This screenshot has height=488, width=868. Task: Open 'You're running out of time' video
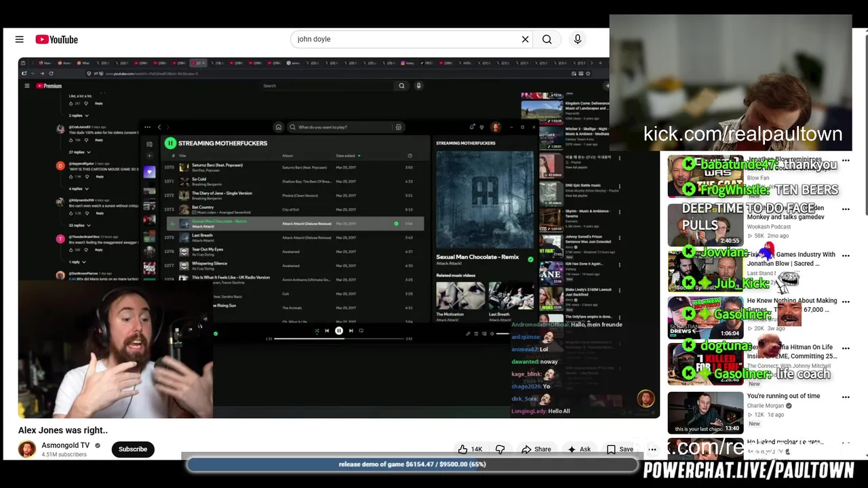tap(783, 396)
